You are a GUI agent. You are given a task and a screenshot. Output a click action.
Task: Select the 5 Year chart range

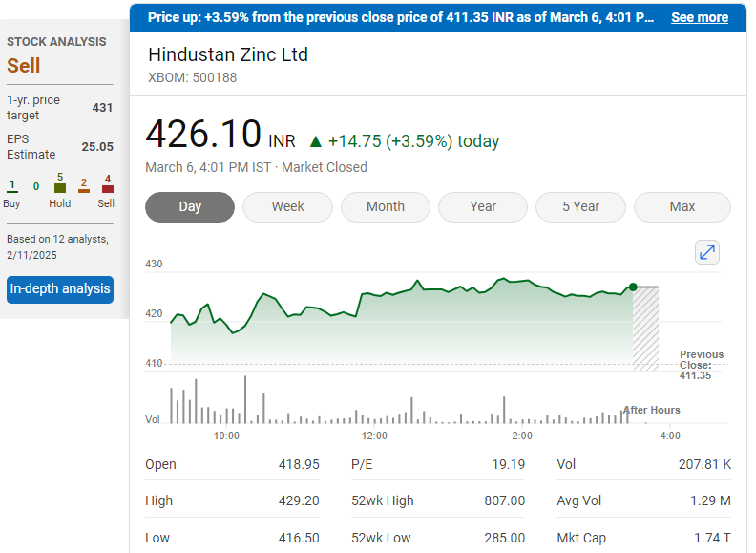(580, 206)
